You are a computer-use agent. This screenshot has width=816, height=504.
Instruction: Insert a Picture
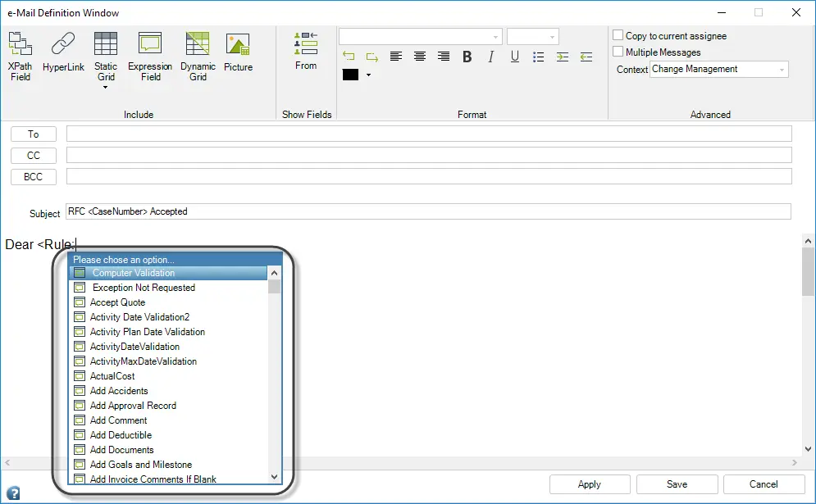(x=238, y=52)
